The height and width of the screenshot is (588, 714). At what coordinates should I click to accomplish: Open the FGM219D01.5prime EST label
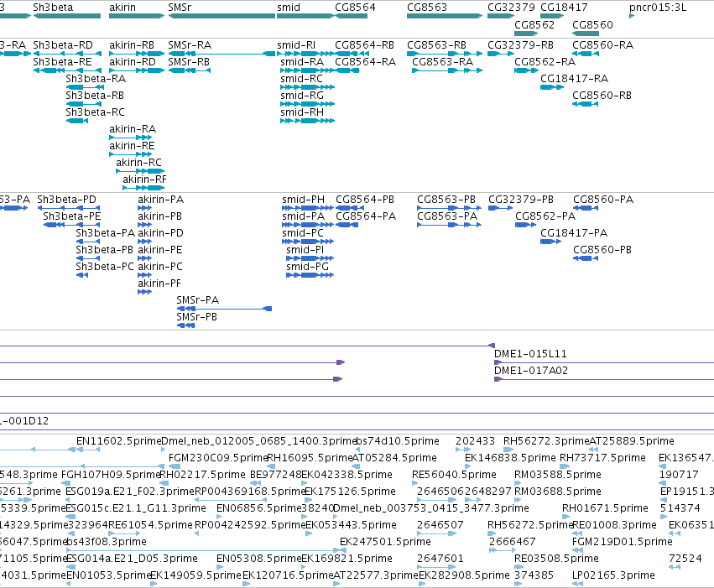point(622,542)
